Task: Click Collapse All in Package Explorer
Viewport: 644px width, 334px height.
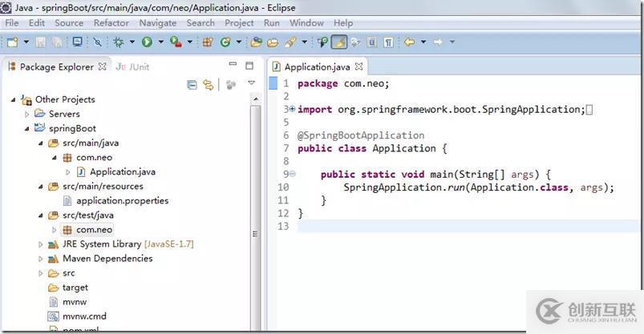Action: 192,85
